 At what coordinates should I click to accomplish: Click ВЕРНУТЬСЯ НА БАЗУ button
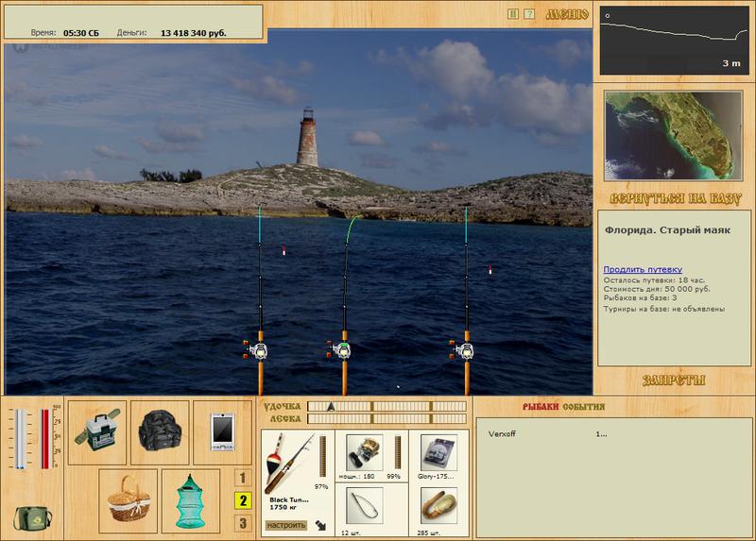675,198
